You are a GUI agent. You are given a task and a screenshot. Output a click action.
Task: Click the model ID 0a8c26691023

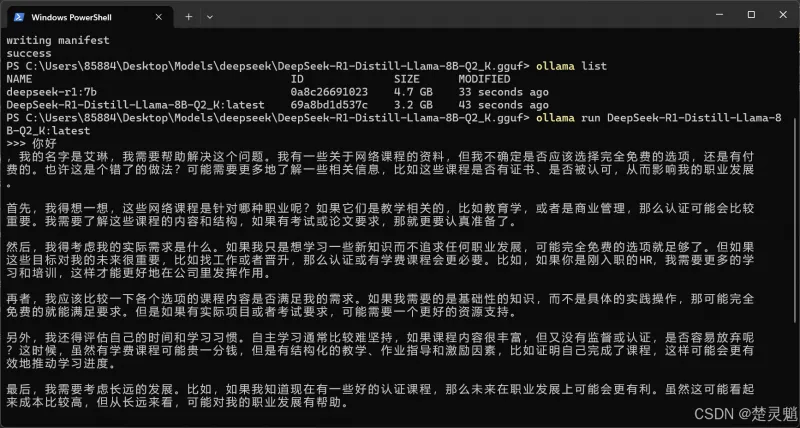tap(329, 92)
